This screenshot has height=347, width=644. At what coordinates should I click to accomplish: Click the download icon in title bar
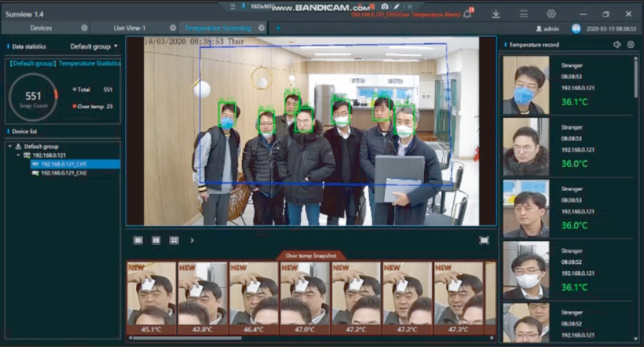click(496, 14)
